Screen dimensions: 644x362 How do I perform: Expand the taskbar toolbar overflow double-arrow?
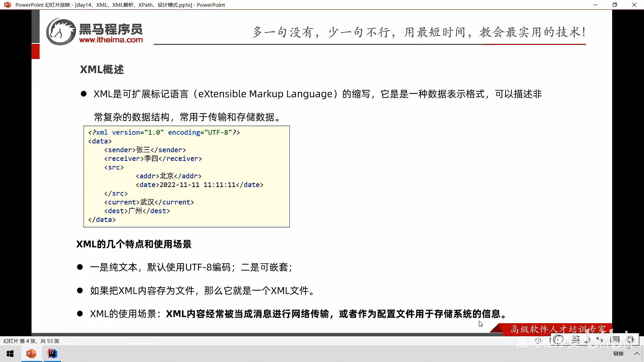pos(629,348)
